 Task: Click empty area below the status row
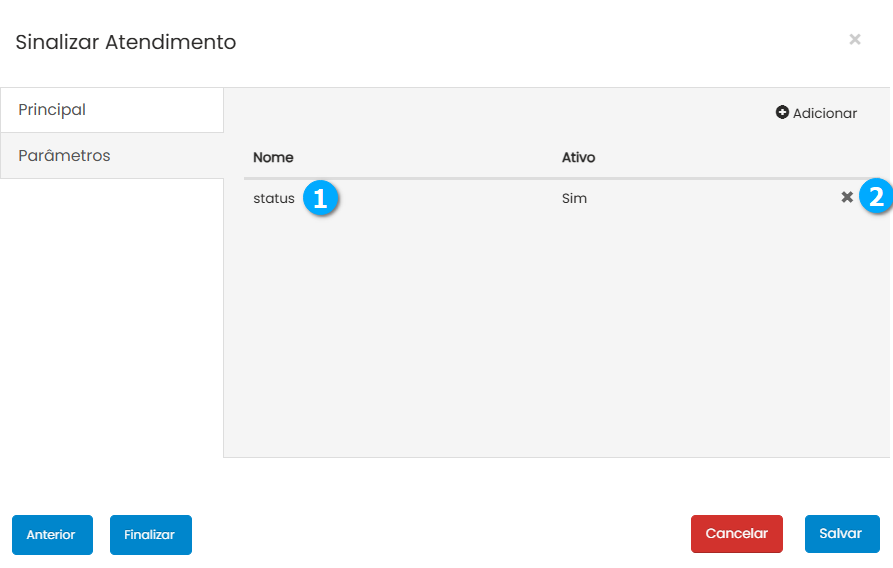click(555, 330)
